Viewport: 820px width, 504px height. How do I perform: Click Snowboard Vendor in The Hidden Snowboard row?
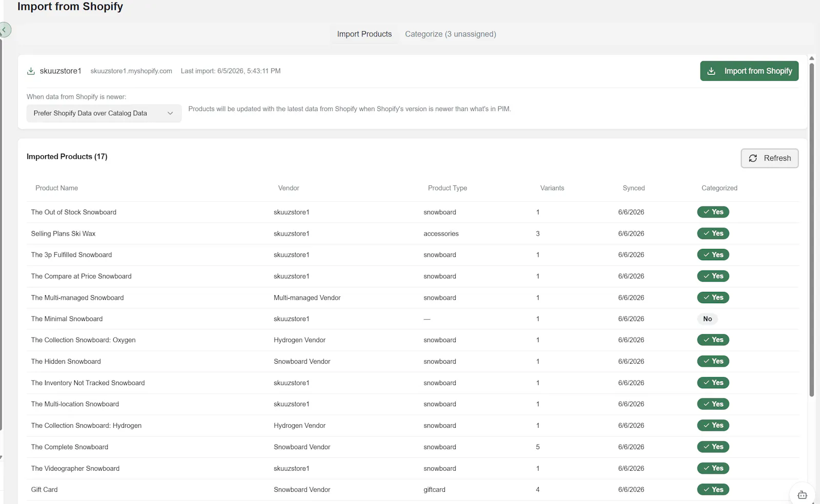302,362
